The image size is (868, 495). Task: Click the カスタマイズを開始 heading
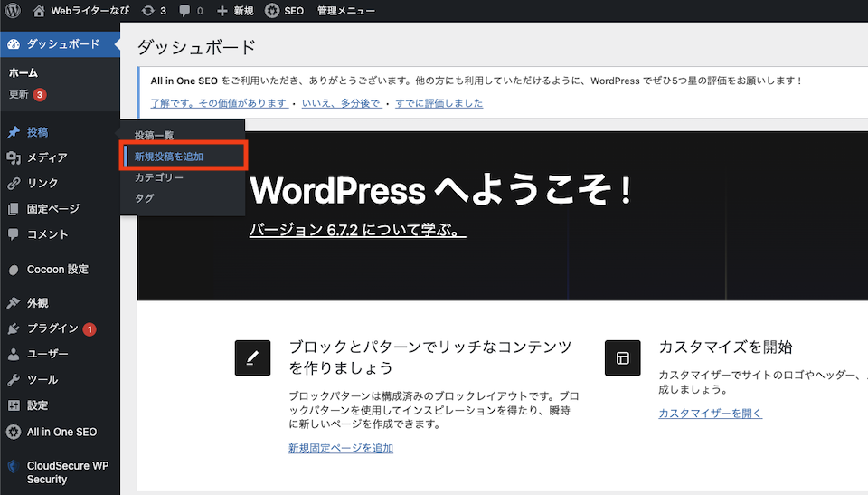725,347
